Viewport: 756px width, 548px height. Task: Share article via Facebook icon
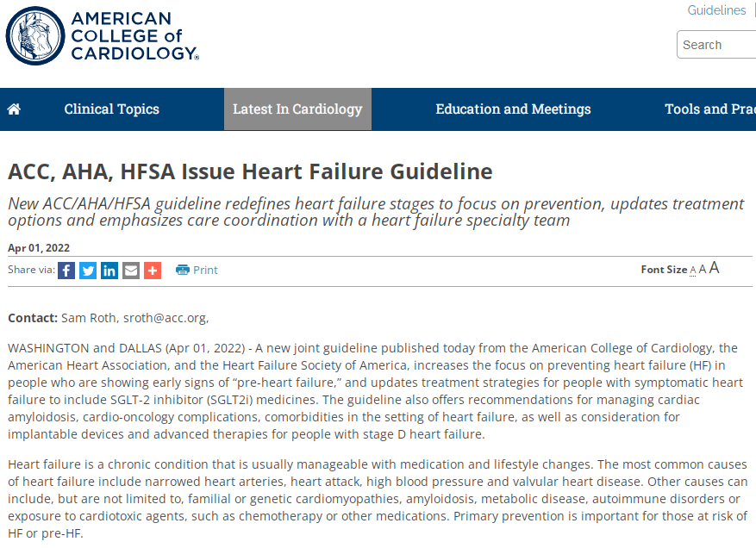[x=66, y=271]
